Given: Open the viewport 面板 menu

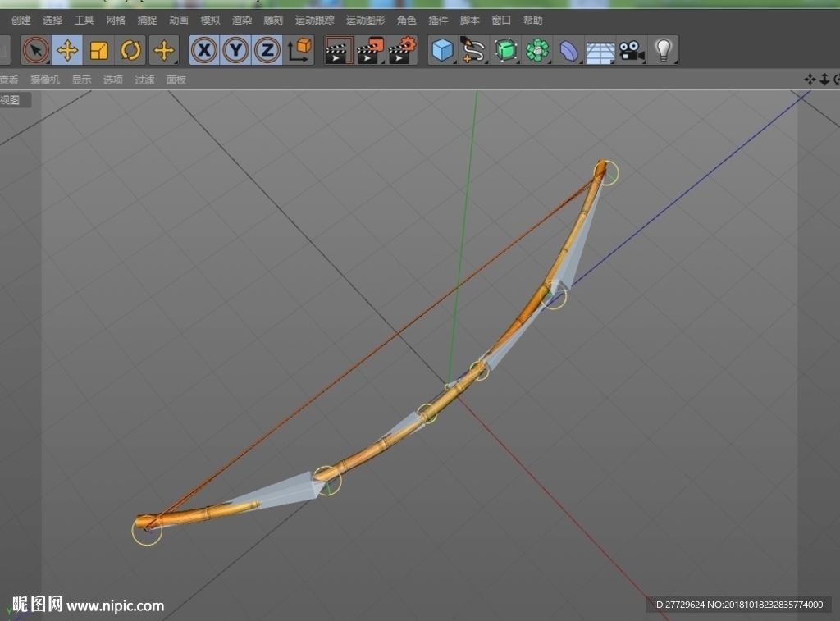Looking at the screenshot, I should click(176, 80).
